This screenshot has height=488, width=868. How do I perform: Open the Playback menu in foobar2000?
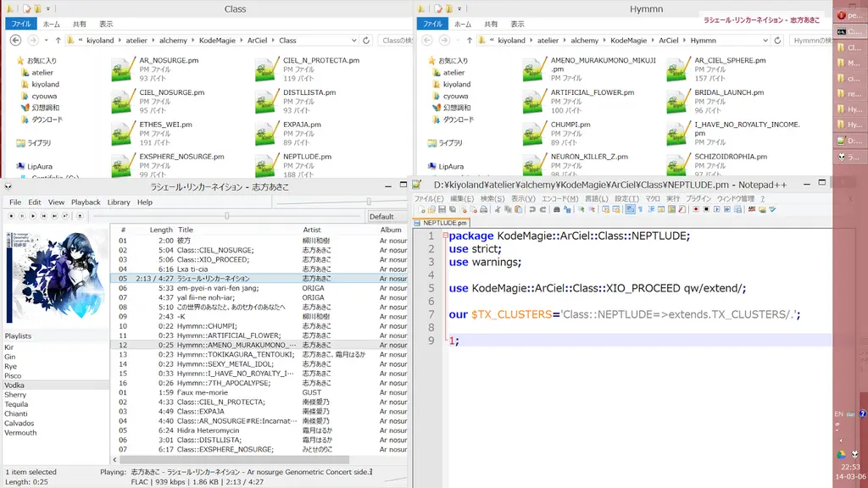coord(86,202)
